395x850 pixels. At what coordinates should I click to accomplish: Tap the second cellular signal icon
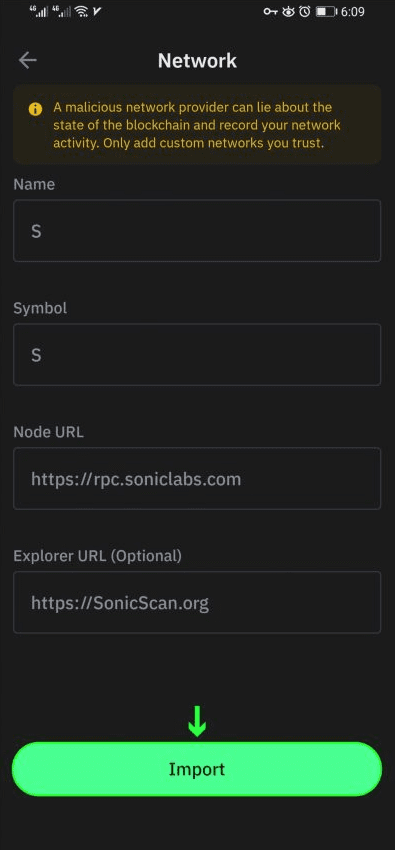(x=61, y=11)
